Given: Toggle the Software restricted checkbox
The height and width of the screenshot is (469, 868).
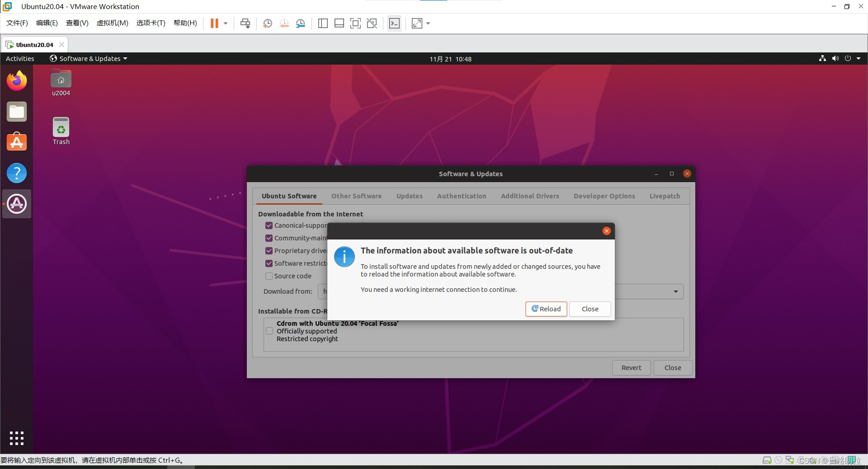Looking at the screenshot, I should click(x=269, y=263).
